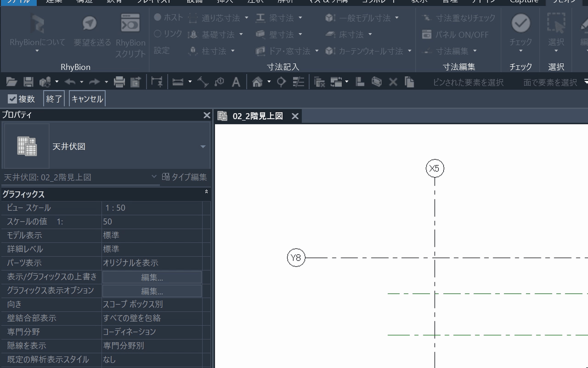
Task: Click the 専門分野 value コーディネーション
Action: pyautogui.click(x=152, y=332)
